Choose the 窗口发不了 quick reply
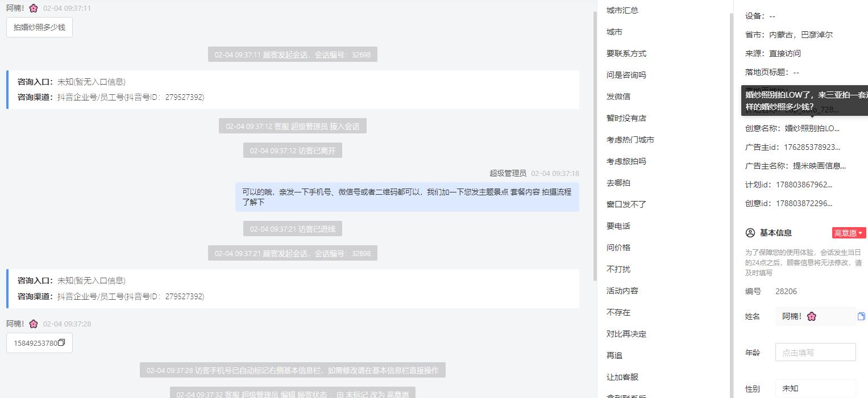This screenshot has height=398, width=868. (626, 204)
